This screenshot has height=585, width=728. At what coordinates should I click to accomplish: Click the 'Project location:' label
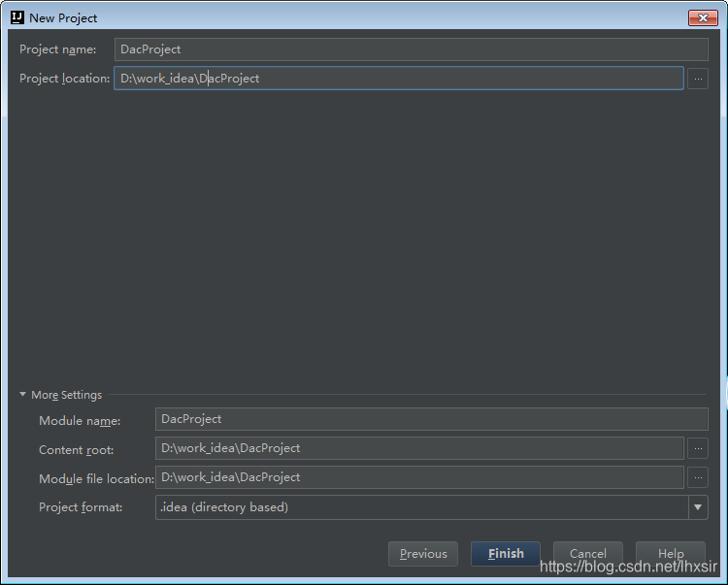click(64, 79)
